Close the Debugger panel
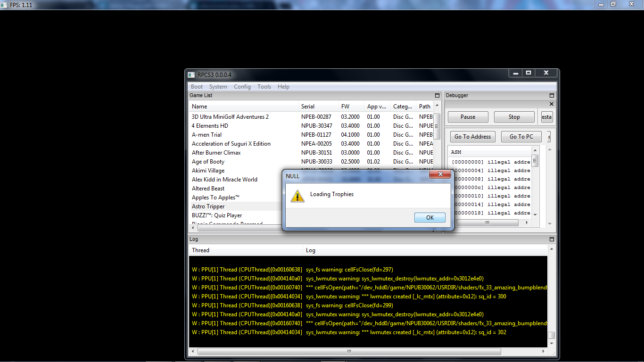The width and height of the screenshot is (644, 362). (552, 104)
